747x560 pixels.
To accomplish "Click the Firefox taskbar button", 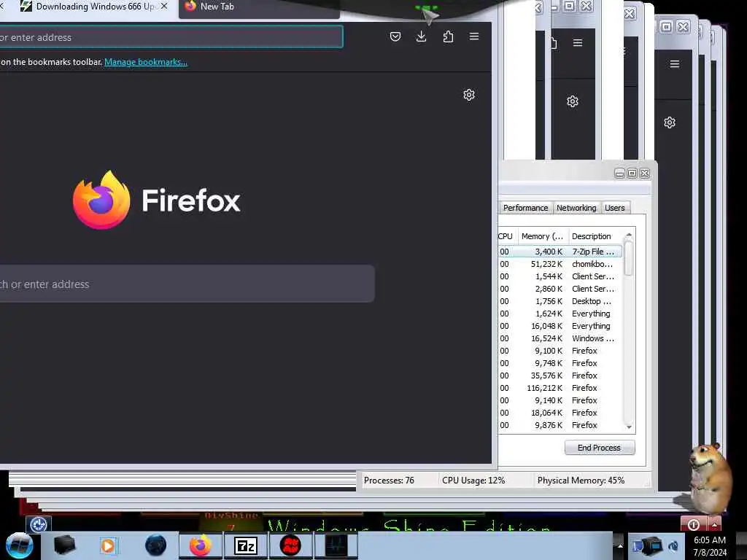I will [200, 545].
